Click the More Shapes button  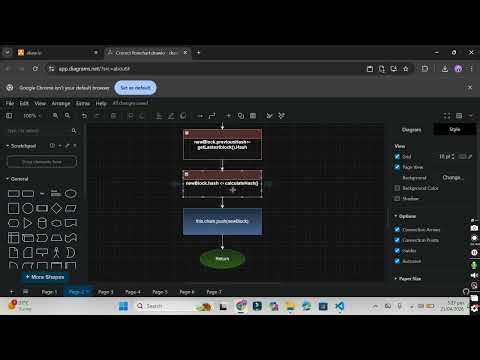45,277
